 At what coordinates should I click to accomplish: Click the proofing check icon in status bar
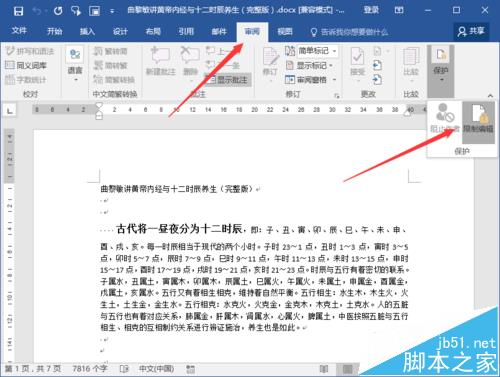(x=124, y=369)
